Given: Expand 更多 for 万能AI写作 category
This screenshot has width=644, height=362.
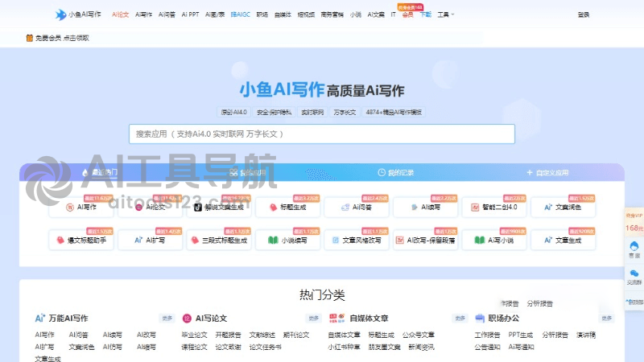Looking at the screenshot, I should (167, 318).
